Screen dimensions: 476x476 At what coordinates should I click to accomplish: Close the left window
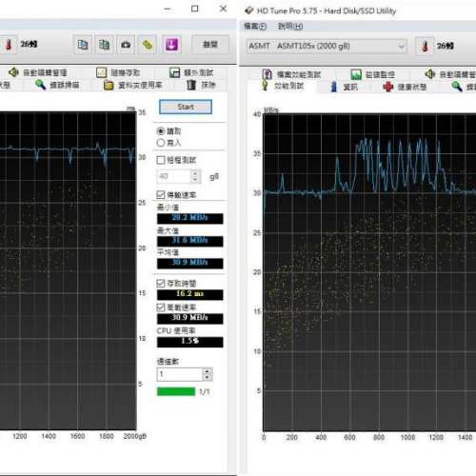click(x=223, y=9)
